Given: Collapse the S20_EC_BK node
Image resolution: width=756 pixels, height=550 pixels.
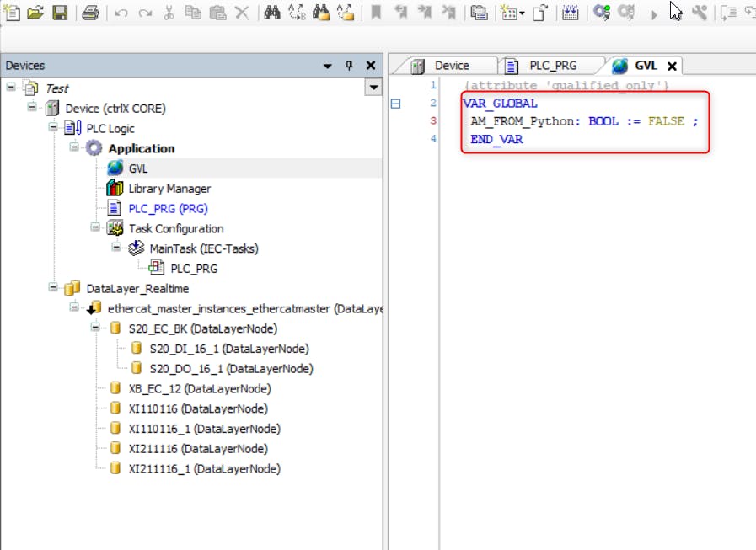Looking at the screenshot, I should click(x=95, y=328).
